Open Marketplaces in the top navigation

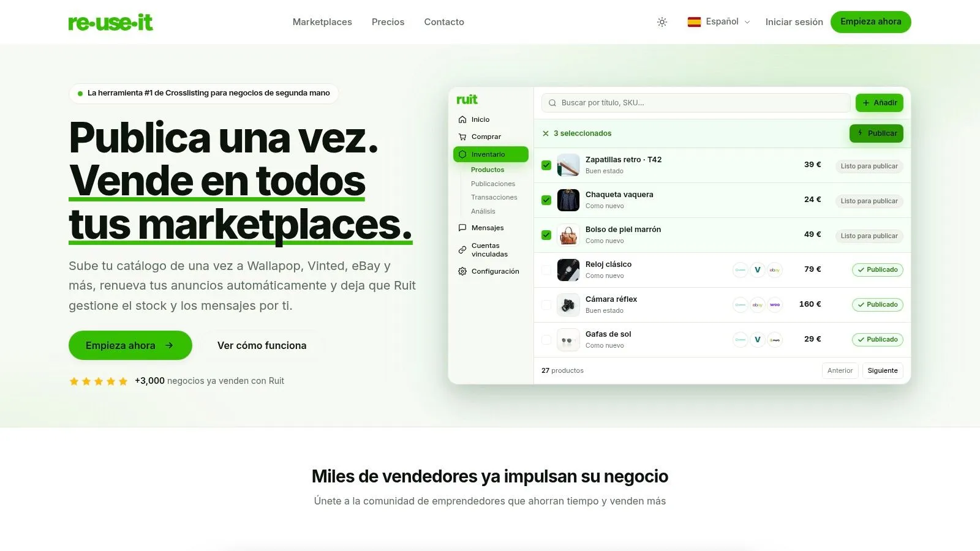pos(322,22)
